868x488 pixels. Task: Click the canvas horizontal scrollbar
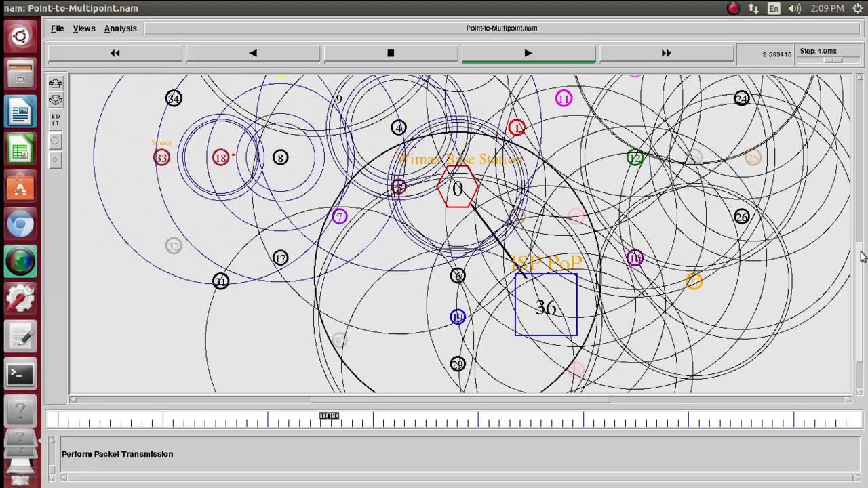tap(460, 399)
